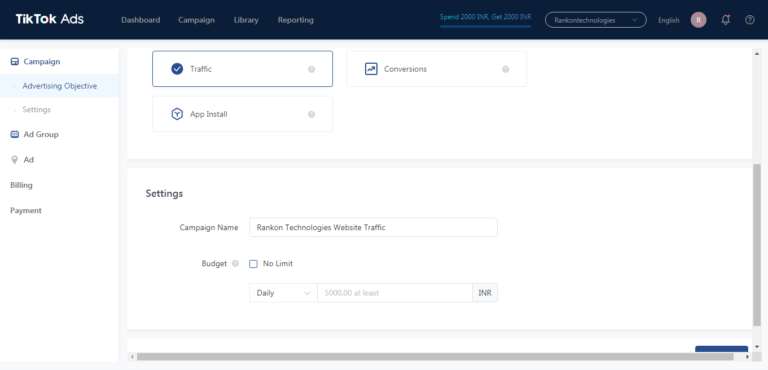Viewport: 768px width, 370px height.
Task: Click the scroll up arrow
Action: [757, 54]
